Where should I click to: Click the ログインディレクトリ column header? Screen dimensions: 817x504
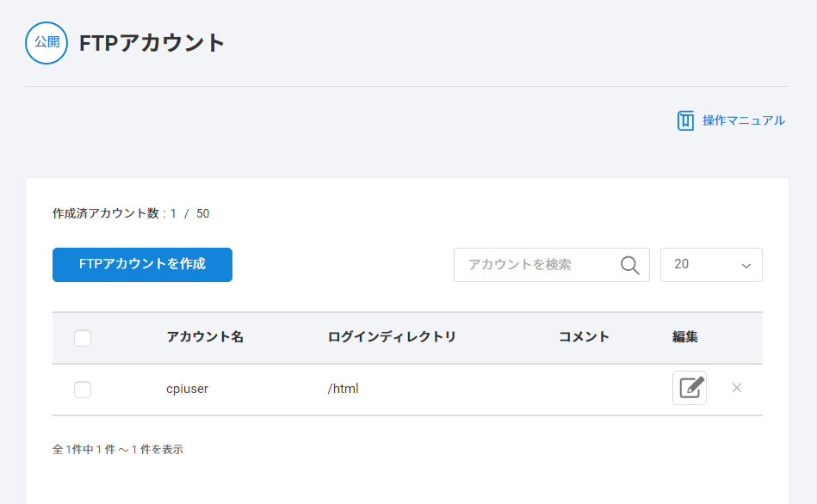[392, 337]
